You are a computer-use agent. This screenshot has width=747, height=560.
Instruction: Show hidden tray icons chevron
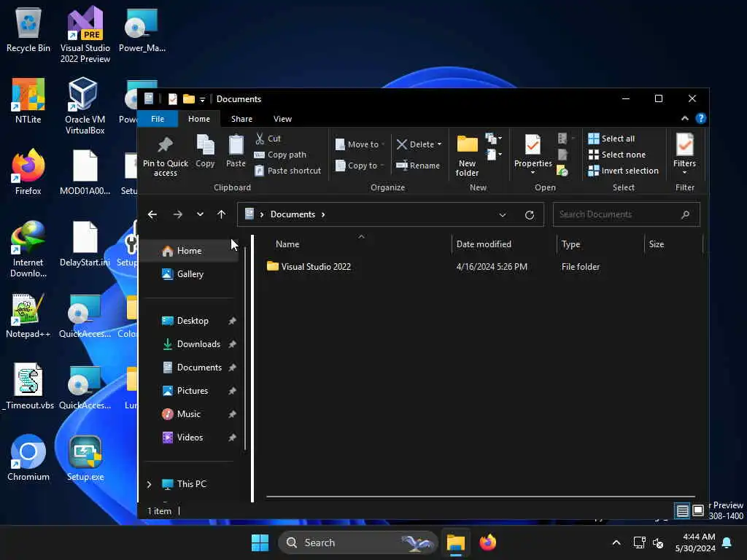point(616,542)
